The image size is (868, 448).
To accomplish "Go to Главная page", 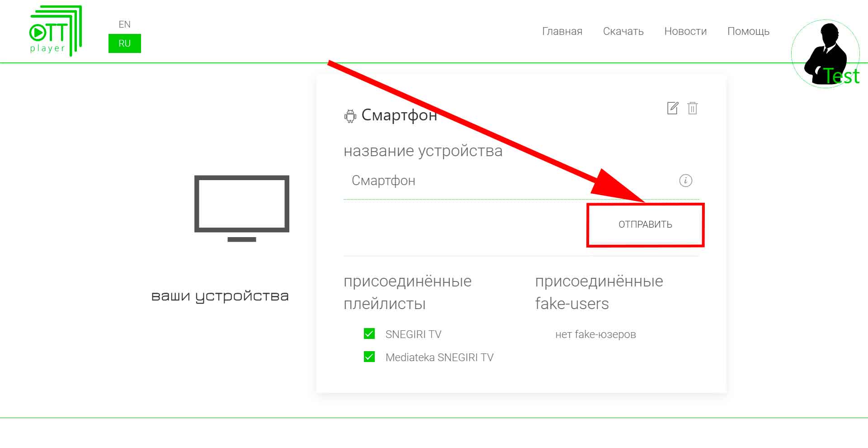I will tap(562, 31).
